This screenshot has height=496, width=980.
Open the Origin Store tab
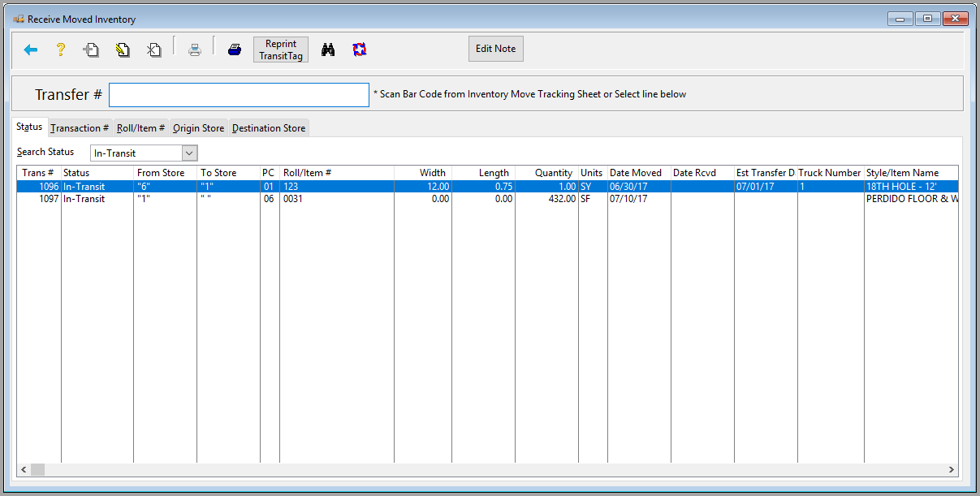pos(199,128)
